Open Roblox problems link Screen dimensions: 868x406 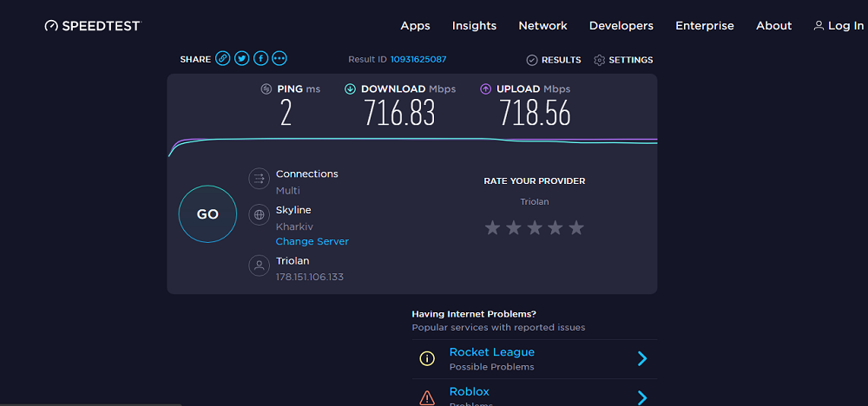pyautogui.click(x=469, y=391)
